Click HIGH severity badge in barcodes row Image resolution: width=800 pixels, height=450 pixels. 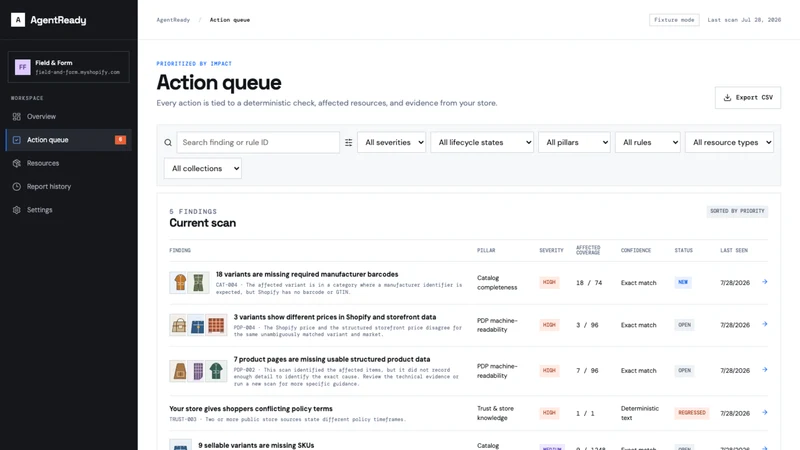pyautogui.click(x=549, y=282)
